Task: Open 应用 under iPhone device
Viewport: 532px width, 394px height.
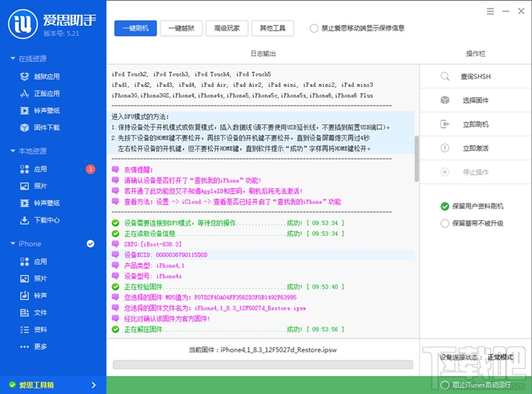Action: point(34,262)
